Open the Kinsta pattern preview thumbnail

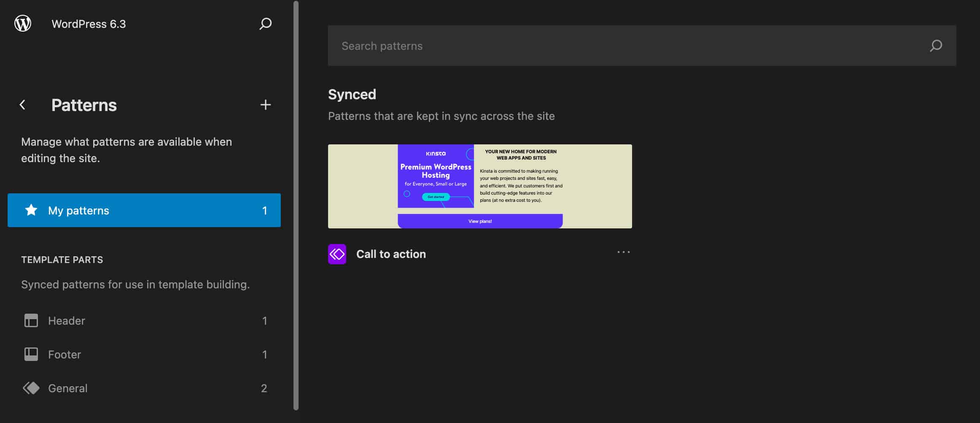pyautogui.click(x=480, y=186)
